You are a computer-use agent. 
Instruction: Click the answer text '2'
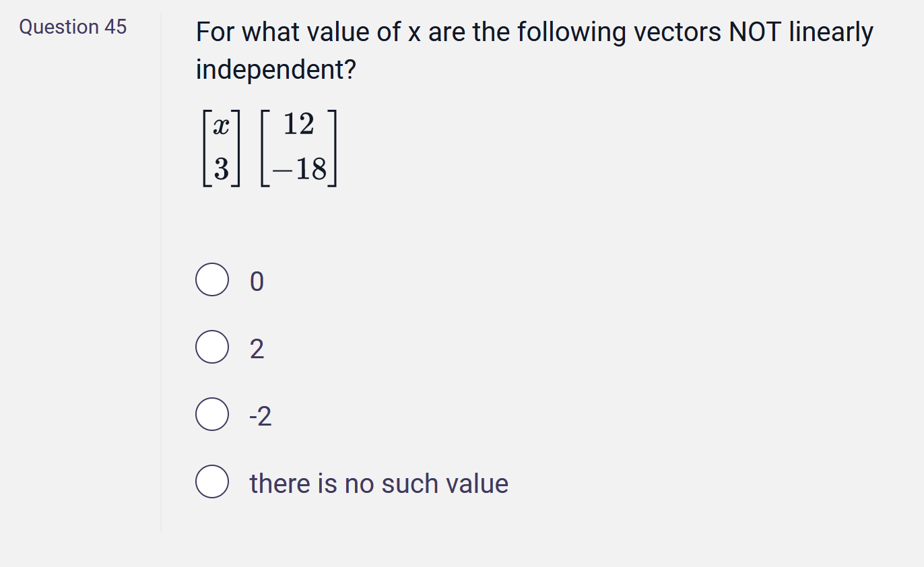tap(257, 348)
